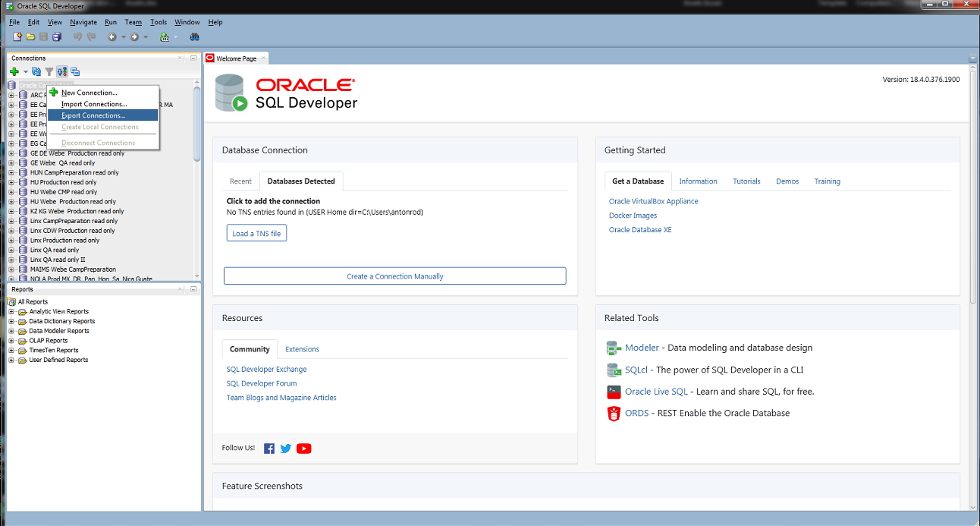The width and height of the screenshot is (980, 526).
Task: Open Docker Images link
Action: tap(633, 216)
